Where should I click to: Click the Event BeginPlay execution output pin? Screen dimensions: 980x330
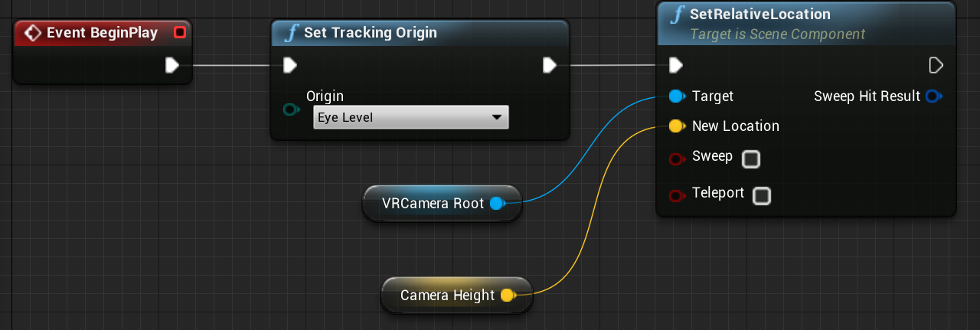pyautogui.click(x=172, y=65)
